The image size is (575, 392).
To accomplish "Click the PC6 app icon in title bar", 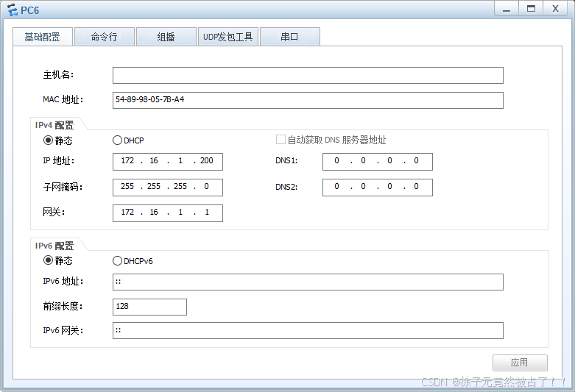I will point(12,10).
